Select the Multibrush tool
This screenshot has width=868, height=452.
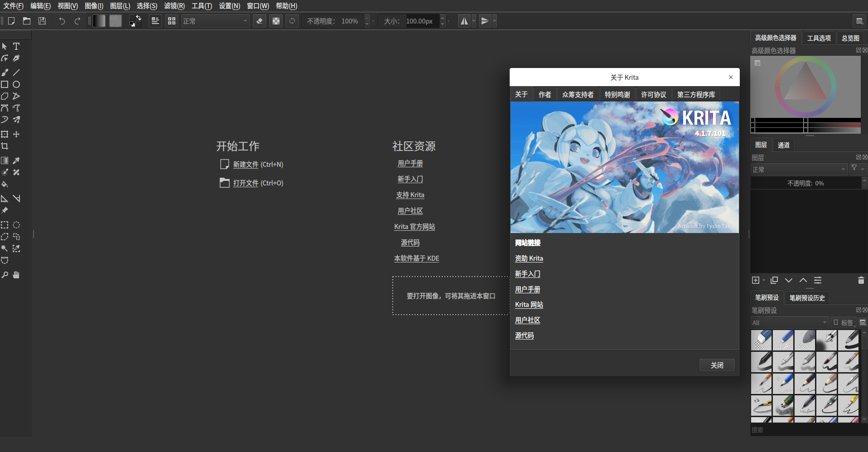click(x=16, y=120)
